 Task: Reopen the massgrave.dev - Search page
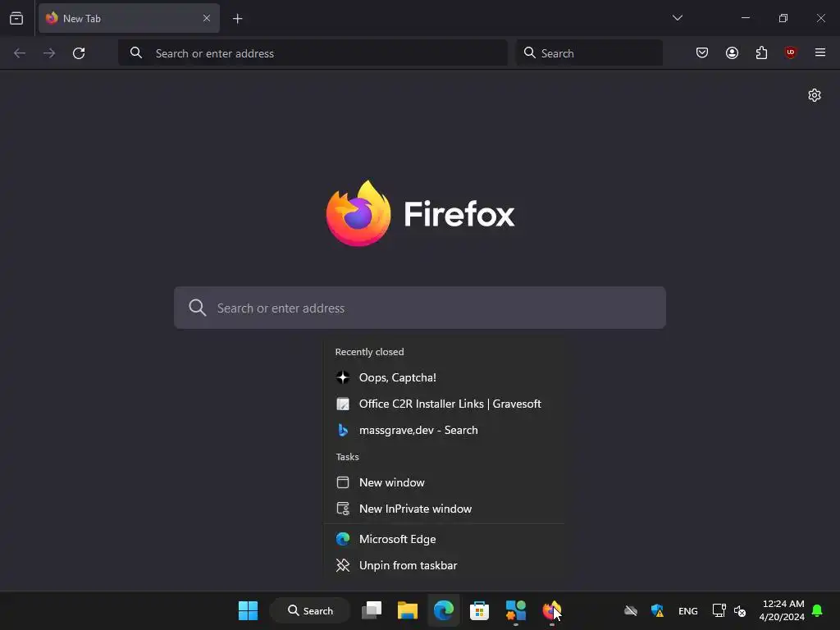444,430
